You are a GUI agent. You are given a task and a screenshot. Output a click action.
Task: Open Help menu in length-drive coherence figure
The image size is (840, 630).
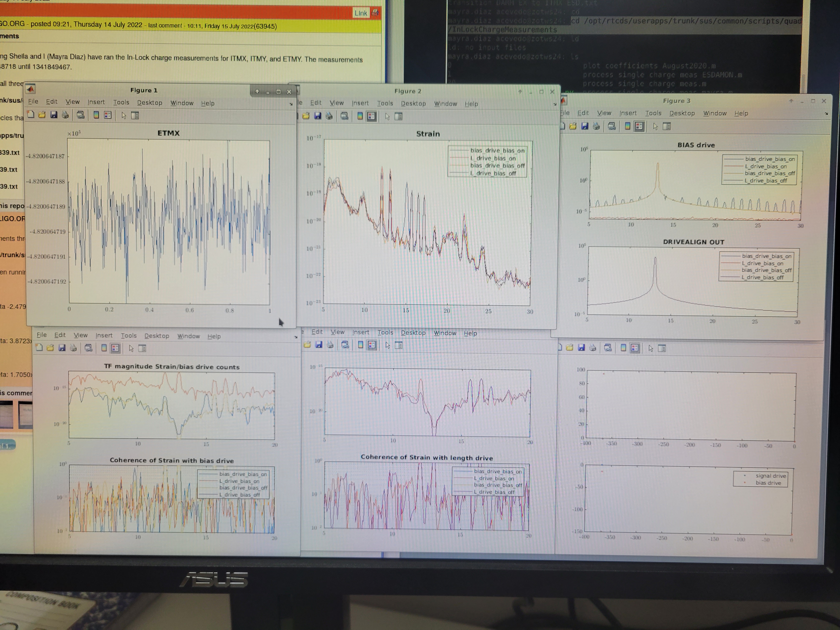pyautogui.click(x=470, y=333)
